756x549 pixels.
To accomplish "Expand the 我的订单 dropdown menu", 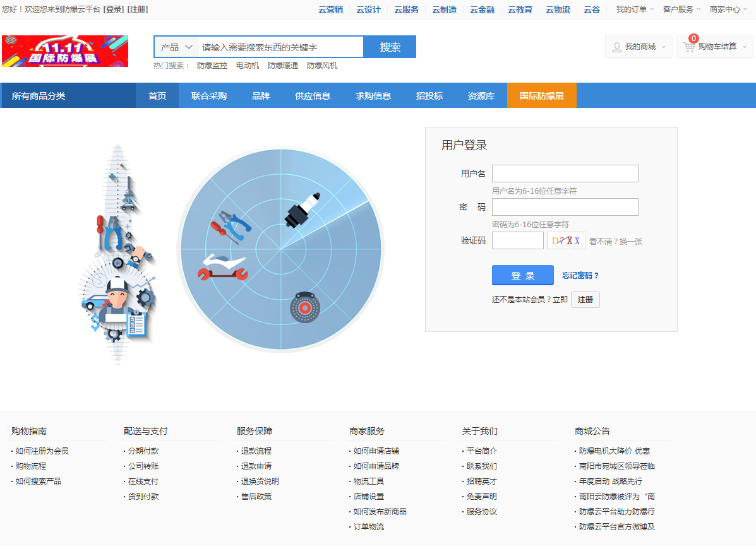I will (x=635, y=9).
